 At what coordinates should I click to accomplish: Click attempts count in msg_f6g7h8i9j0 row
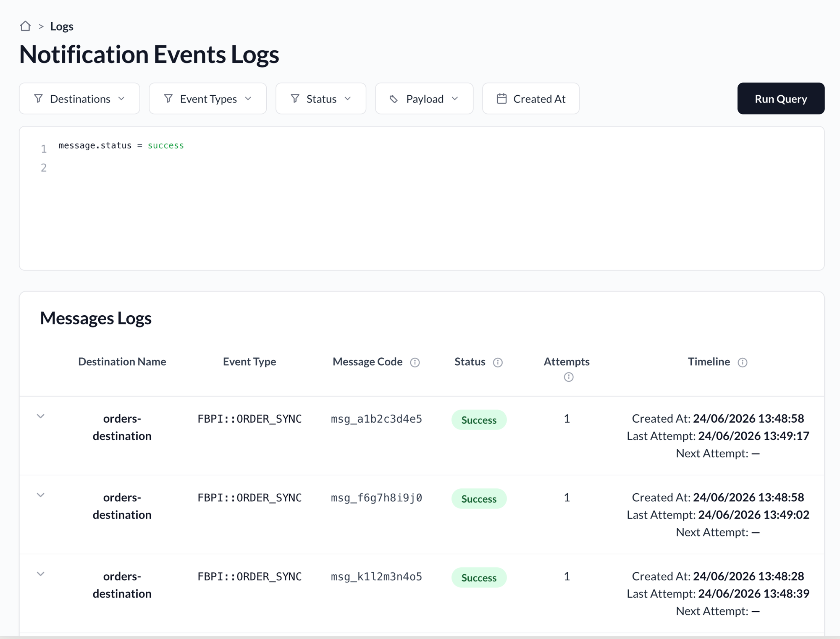click(x=567, y=498)
